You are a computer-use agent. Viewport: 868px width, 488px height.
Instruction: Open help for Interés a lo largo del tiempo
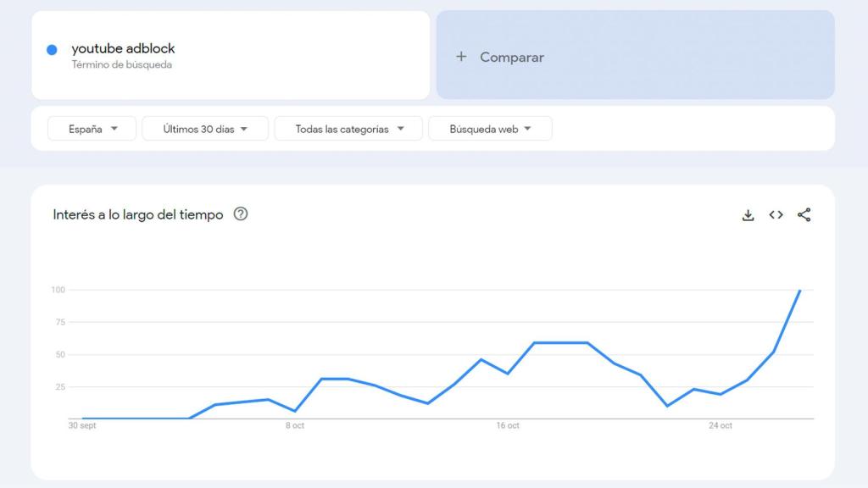click(x=240, y=213)
